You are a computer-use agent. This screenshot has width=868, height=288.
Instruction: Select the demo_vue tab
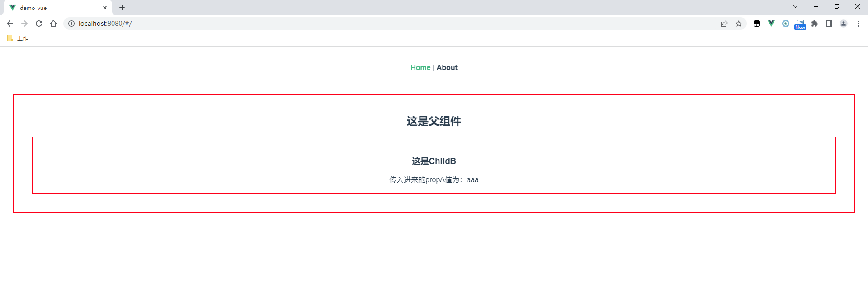54,8
